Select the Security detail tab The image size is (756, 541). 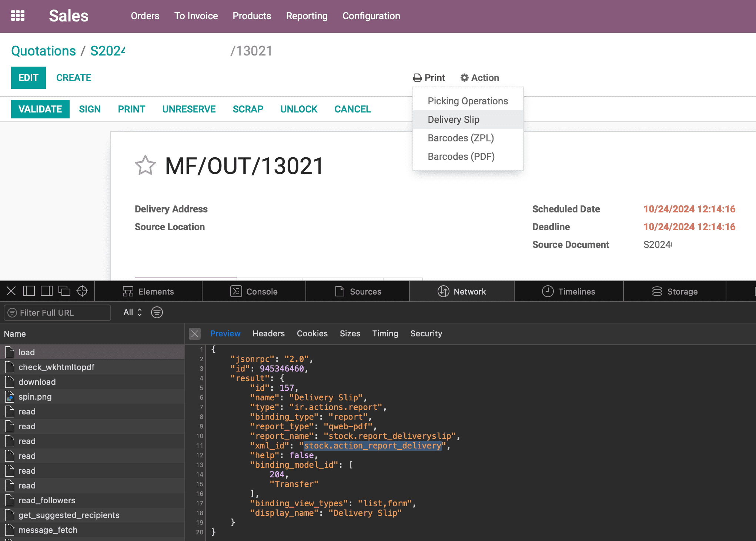(426, 333)
